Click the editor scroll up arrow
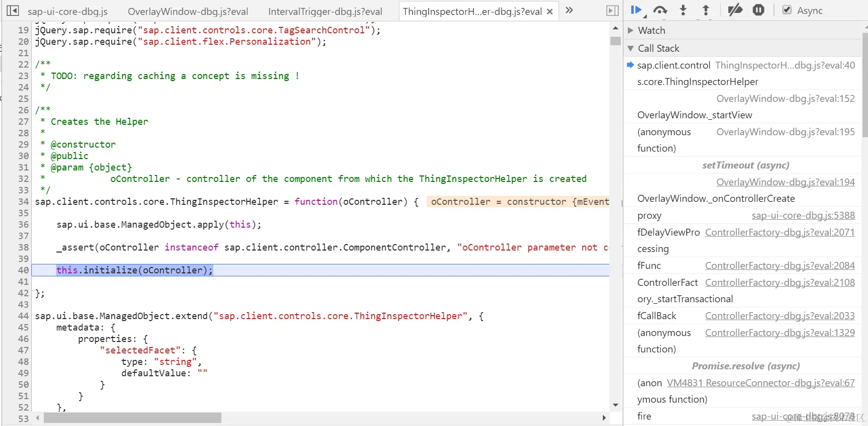The width and height of the screenshot is (868, 426). click(615, 28)
